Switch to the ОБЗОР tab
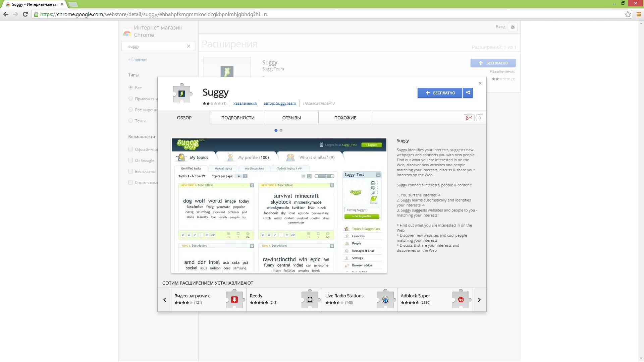 (184, 118)
